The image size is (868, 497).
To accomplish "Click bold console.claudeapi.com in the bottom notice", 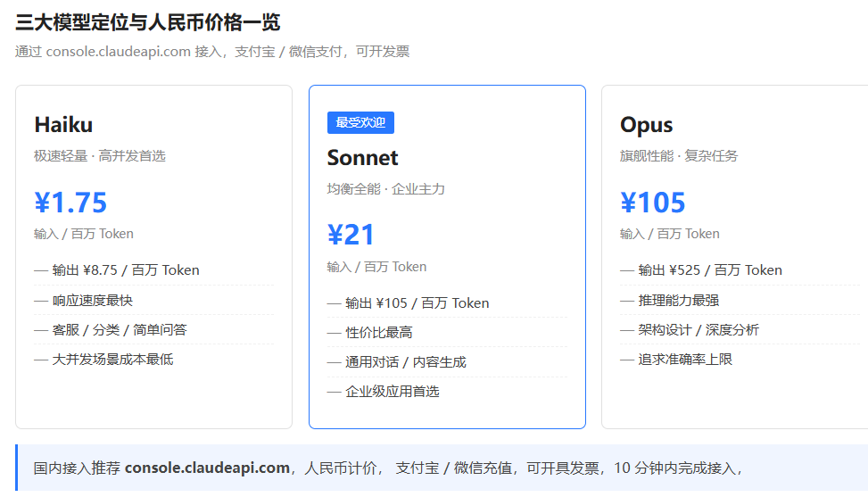I will pyautogui.click(x=207, y=468).
